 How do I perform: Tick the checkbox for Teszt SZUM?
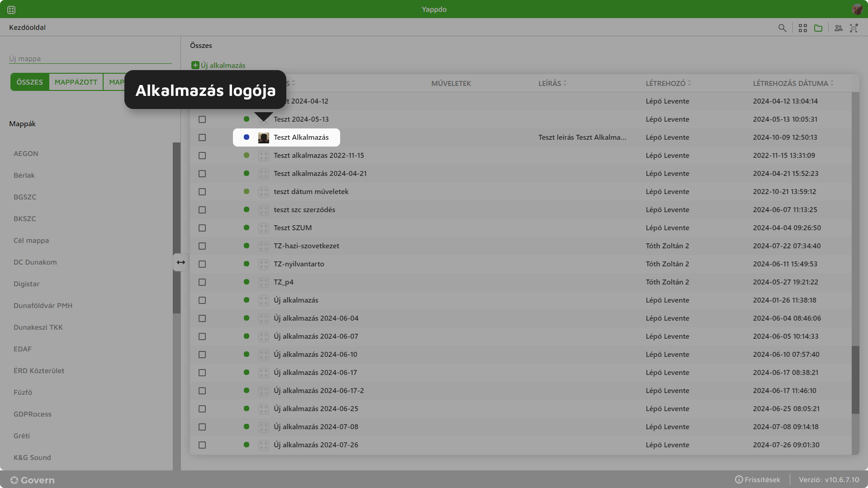coord(202,228)
